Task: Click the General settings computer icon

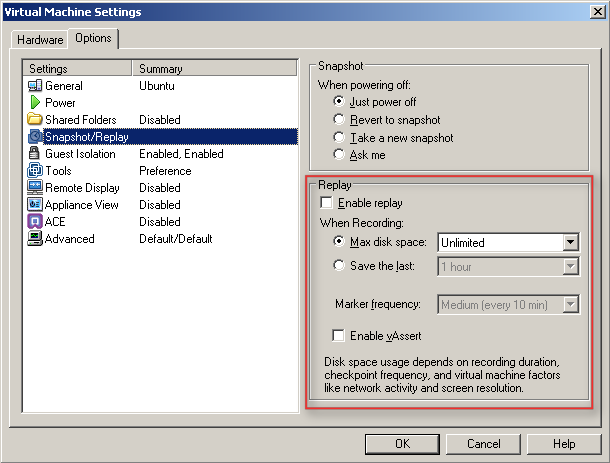Action: (35, 86)
